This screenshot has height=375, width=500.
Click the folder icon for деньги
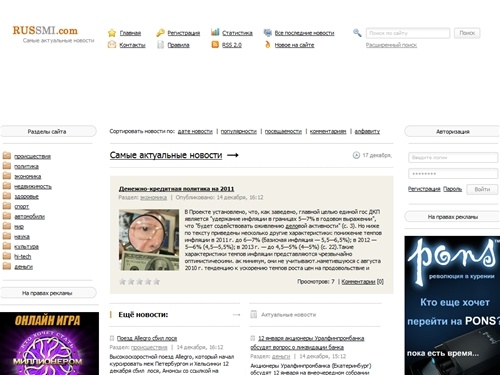point(7,266)
